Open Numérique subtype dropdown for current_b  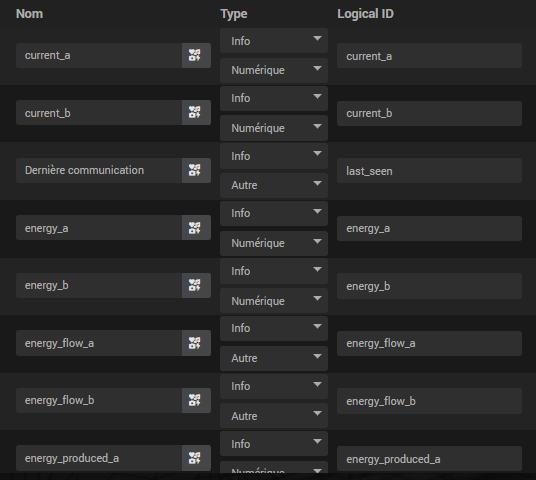274,128
